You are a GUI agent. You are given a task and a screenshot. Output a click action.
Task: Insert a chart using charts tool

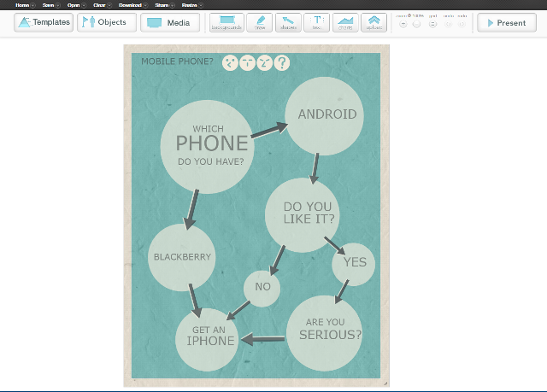point(345,23)
